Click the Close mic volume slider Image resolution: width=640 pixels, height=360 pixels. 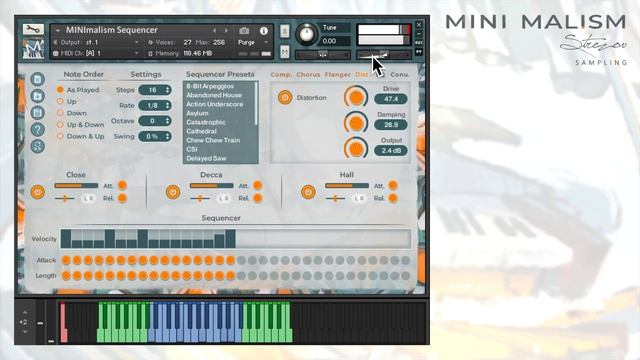pos(76,185)
